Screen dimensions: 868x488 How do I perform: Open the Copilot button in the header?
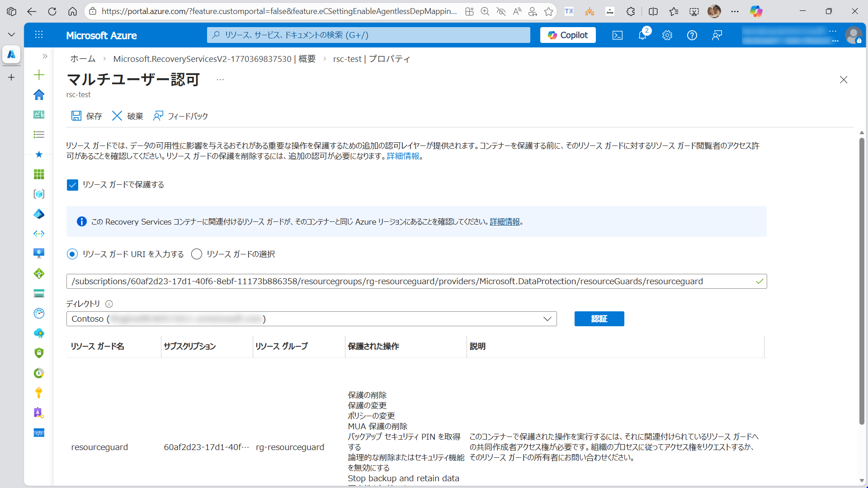click(x=568, y=35)
